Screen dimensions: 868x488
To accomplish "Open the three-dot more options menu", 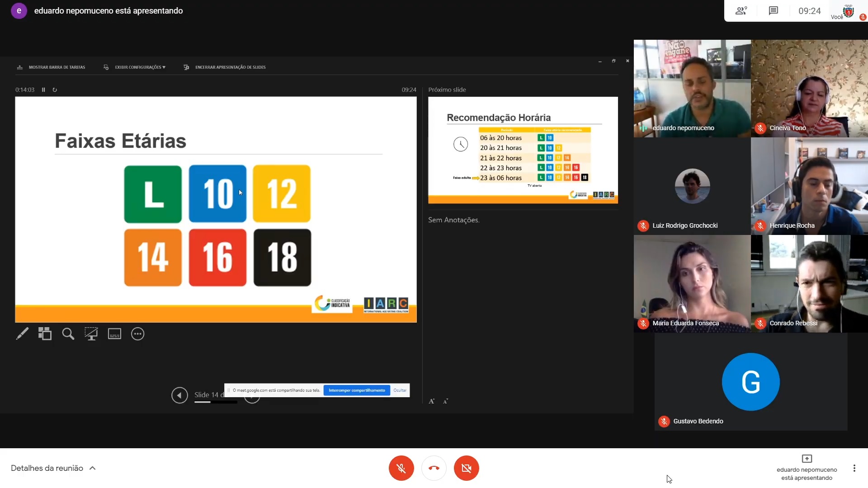I will (854, 468).
